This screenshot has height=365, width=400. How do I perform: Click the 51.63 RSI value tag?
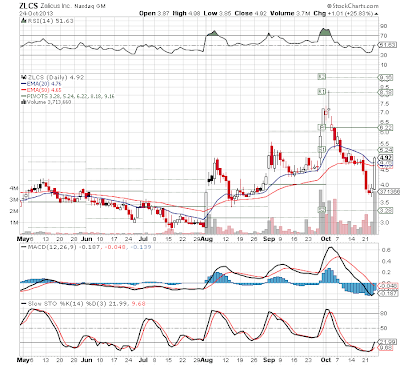tap(386, 45)
